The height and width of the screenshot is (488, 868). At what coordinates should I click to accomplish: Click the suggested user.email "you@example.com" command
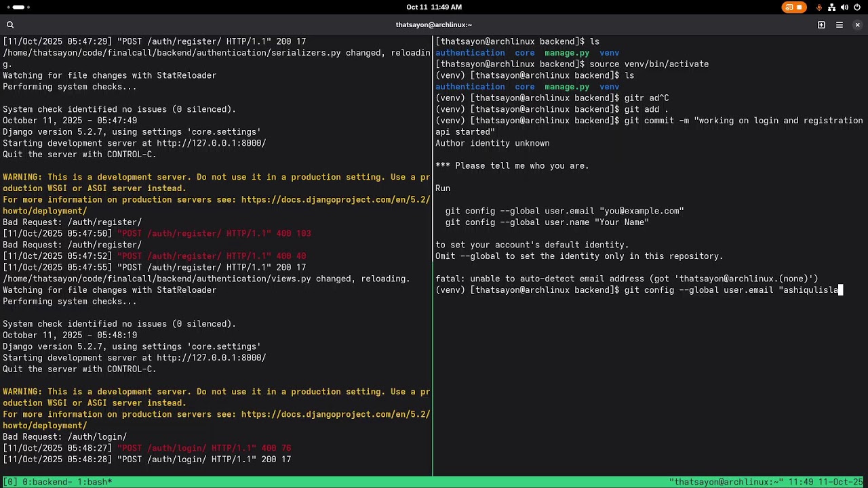(565, 211)
